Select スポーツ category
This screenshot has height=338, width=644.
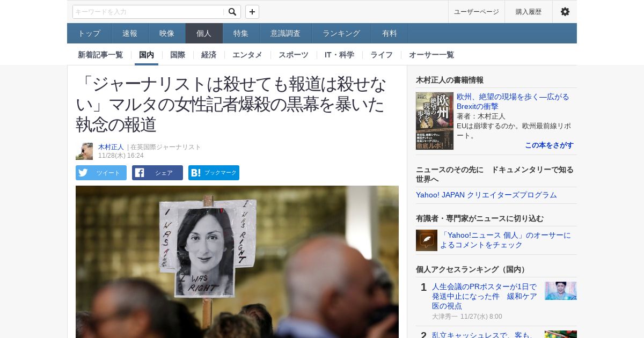coord(294,55)
